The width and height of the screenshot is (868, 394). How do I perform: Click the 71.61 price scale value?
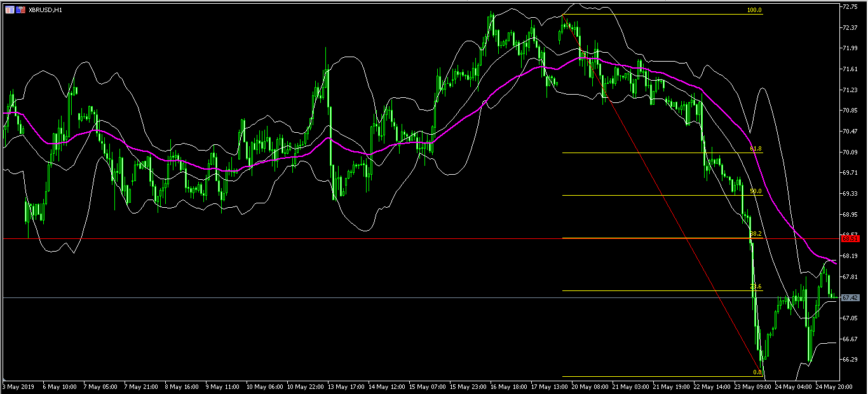(x=850, y=69)
